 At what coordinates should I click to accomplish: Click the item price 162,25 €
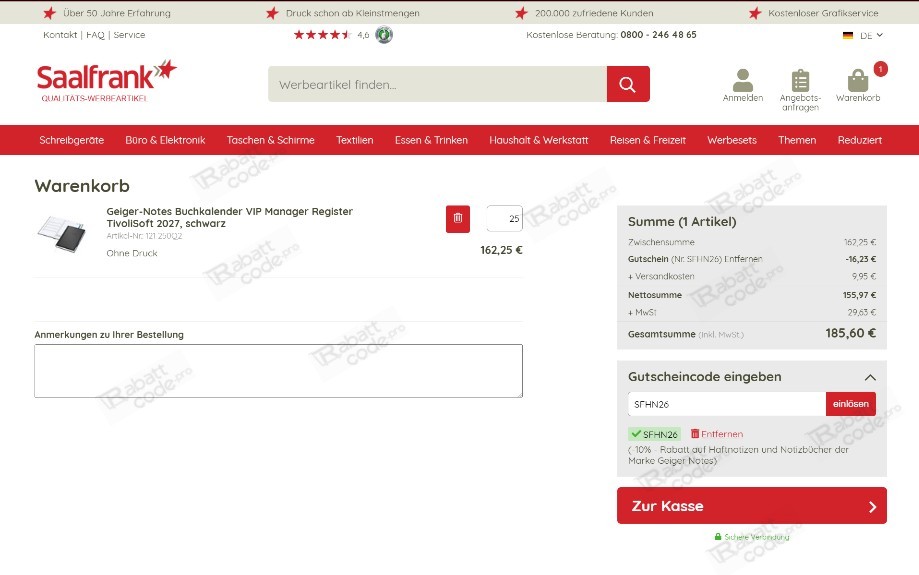[x=501, y=250]
